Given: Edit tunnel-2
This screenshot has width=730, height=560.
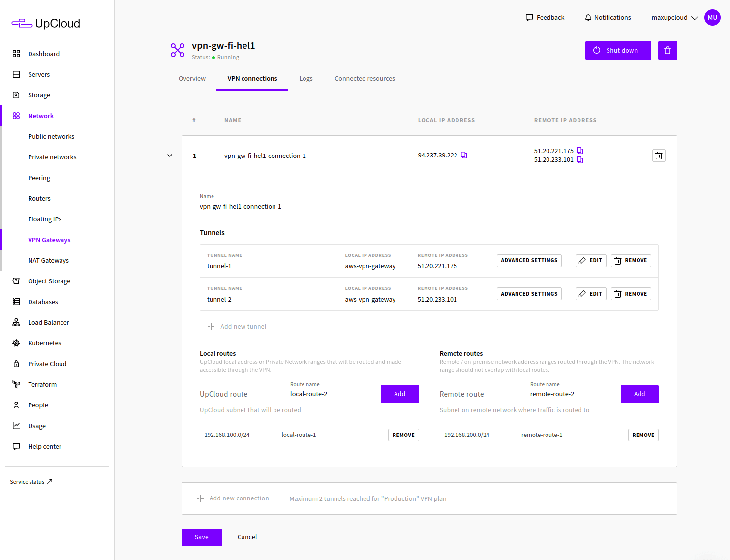Looking at the screenshot, I should click(x=591, y=294).
